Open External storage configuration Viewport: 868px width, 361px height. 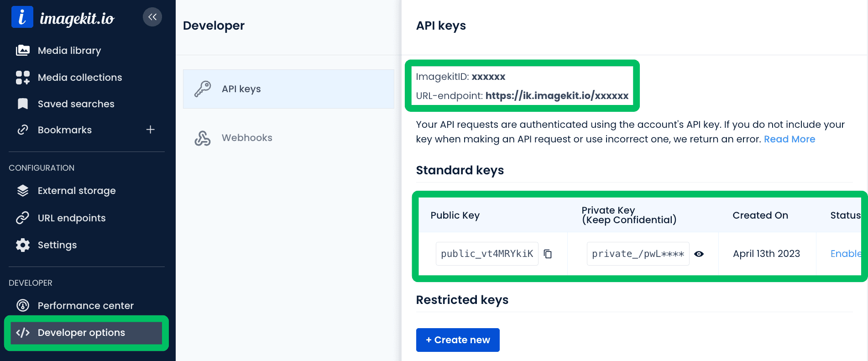76,191
